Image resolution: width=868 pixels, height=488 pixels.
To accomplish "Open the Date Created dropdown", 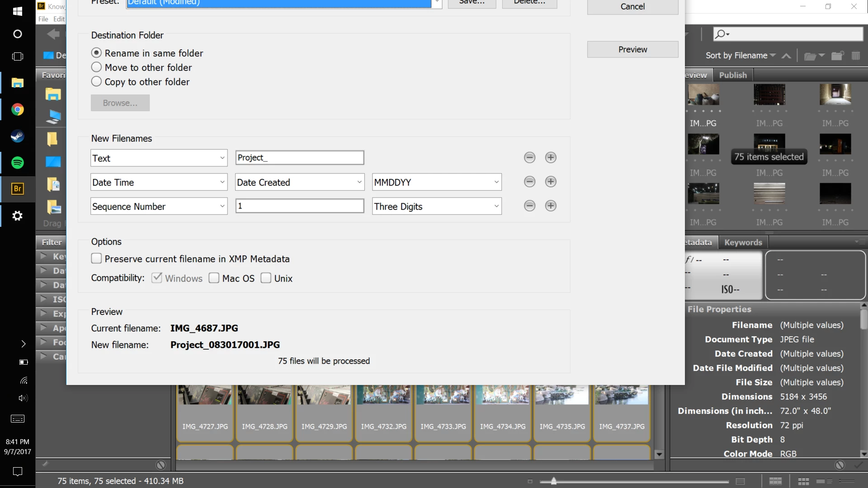I will [299, 182].
